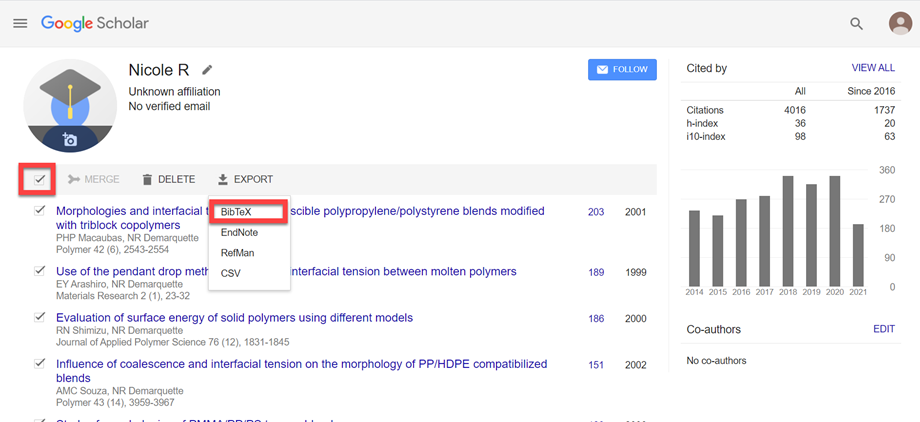Uncheck the pendant drop method article checkbox

[x=40, y=271]
